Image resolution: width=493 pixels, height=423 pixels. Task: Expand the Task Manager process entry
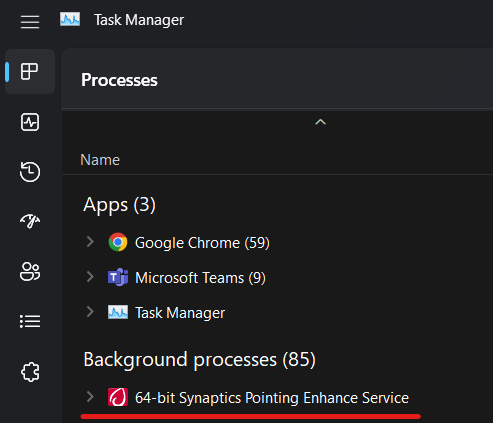(90, 312)
